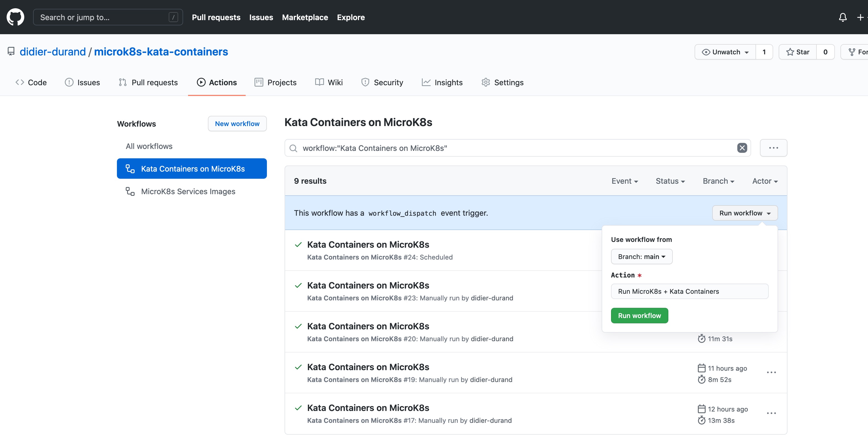The width and height of the screenshot is (868, 438).
Task: Click the stopwatch icon beside 11m 31s
Action: click(701, 339)
